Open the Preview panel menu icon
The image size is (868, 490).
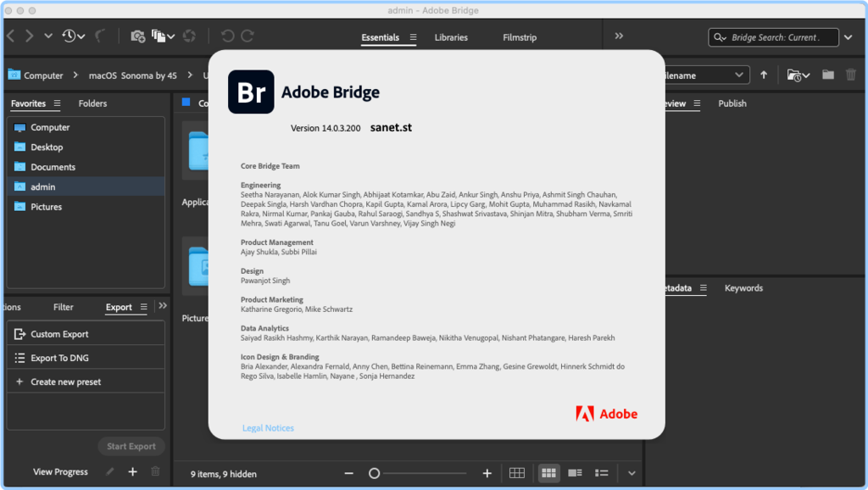click(697, 103)
